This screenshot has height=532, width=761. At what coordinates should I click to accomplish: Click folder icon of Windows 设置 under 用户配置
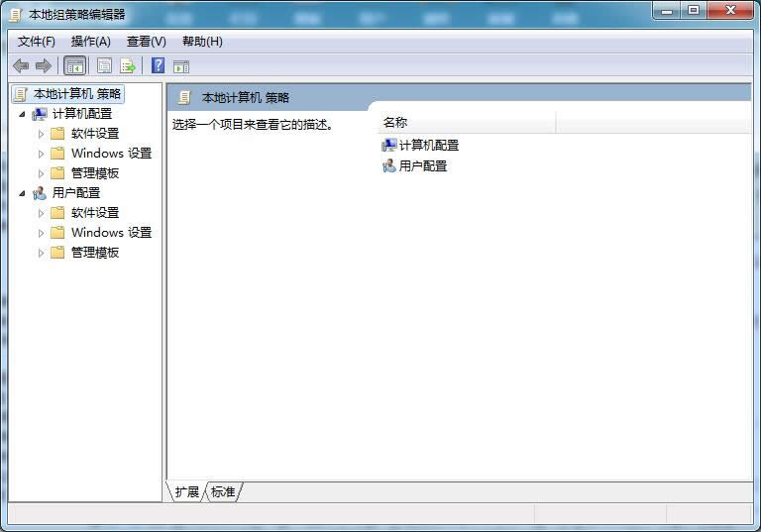click(57, 233)
